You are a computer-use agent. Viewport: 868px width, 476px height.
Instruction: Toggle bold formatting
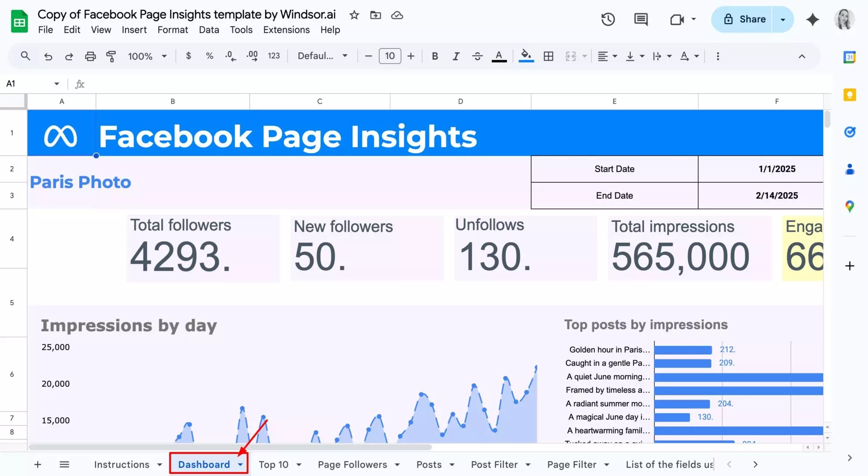(434, 56)
